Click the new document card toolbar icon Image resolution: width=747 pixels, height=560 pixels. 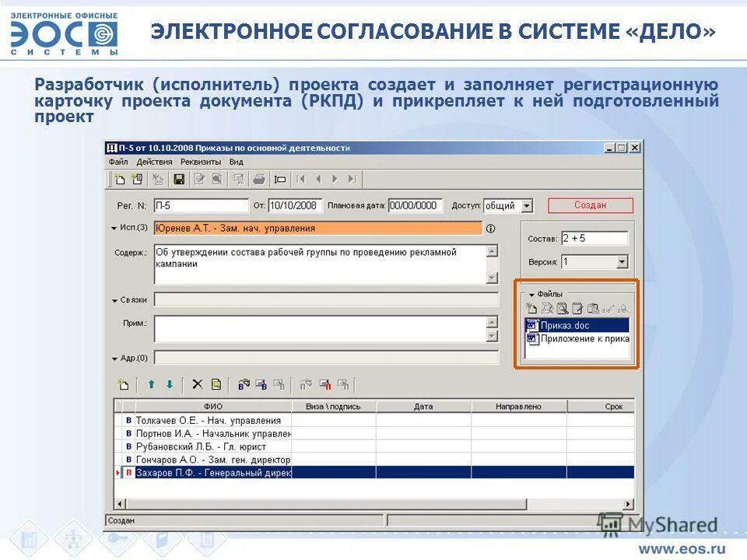click(x=120, y=179)
